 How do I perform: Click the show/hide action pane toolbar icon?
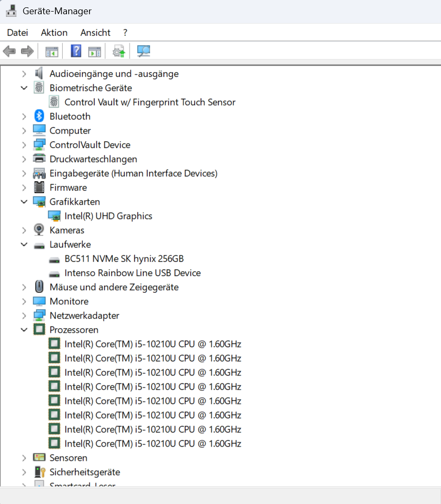pos(94,52)
